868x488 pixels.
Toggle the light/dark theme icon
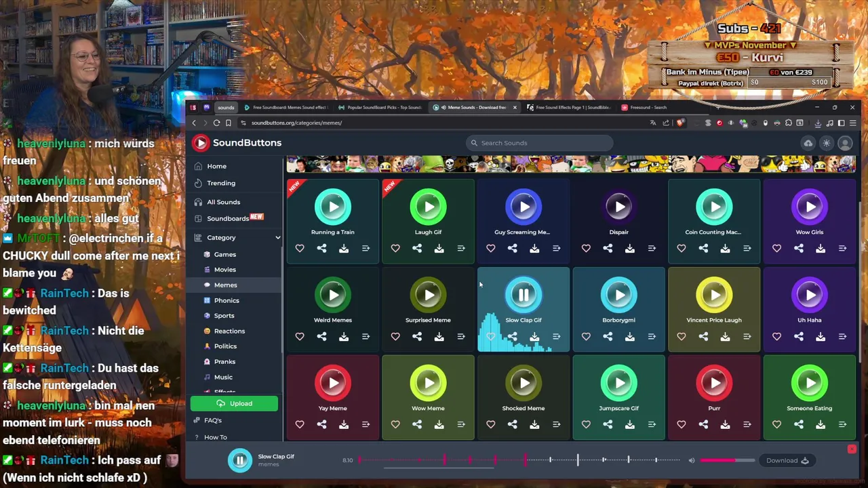(826, 143)
